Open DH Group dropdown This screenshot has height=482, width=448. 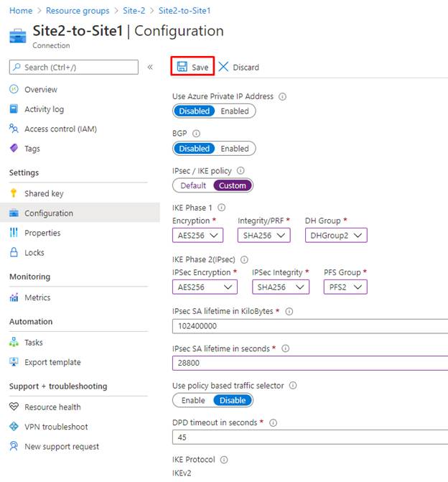(x=336, y=235)
